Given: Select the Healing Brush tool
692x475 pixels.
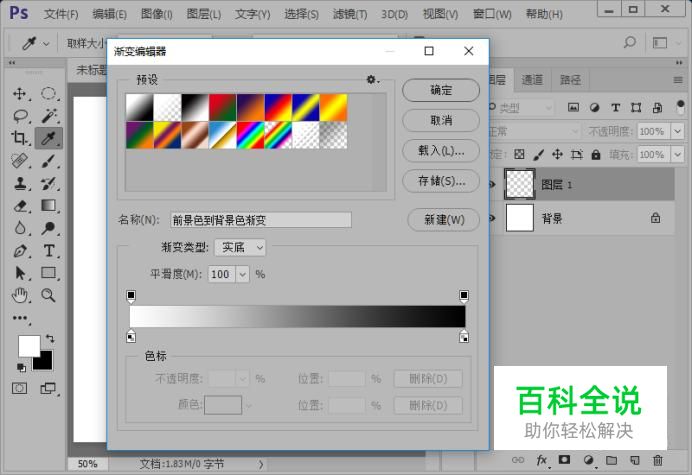Looking at the screenshot, I should click(x=19, y=161).
